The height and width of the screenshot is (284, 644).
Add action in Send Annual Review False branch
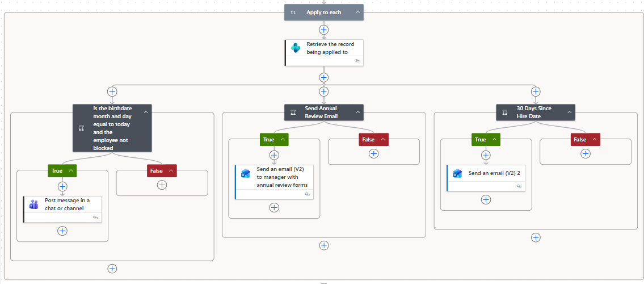(x=374, y=153)
